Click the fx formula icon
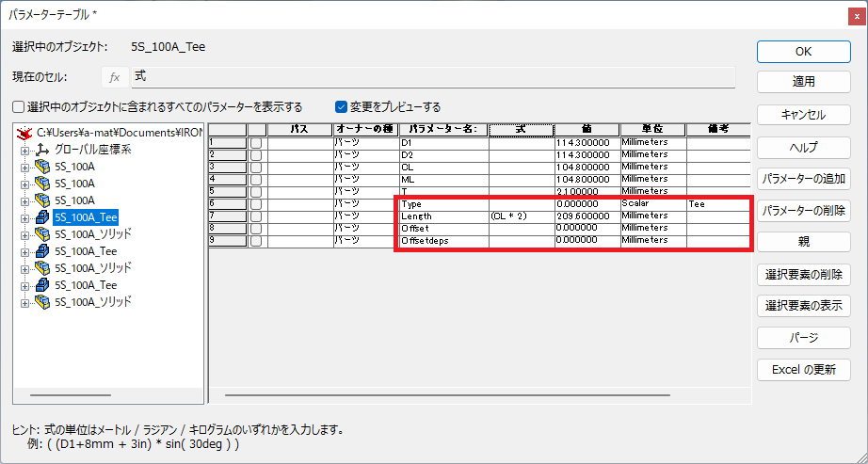This screenshot has height=464, width=868. (115, 77)
